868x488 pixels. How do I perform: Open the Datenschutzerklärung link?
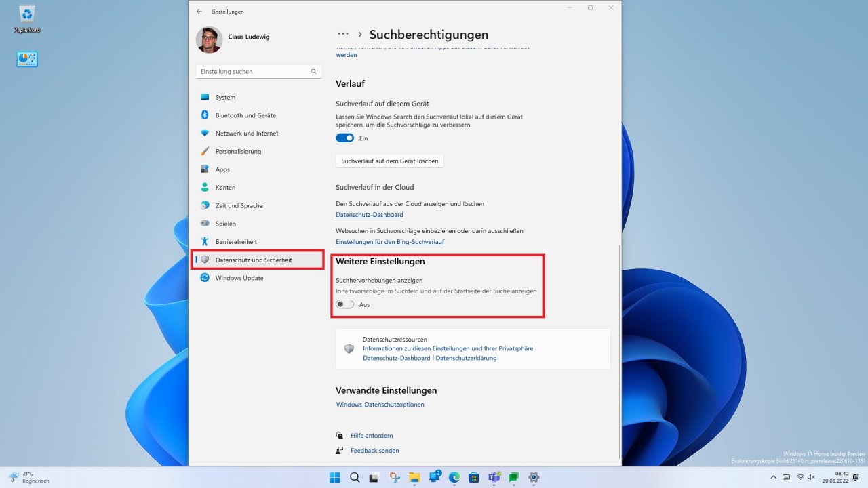466,358
